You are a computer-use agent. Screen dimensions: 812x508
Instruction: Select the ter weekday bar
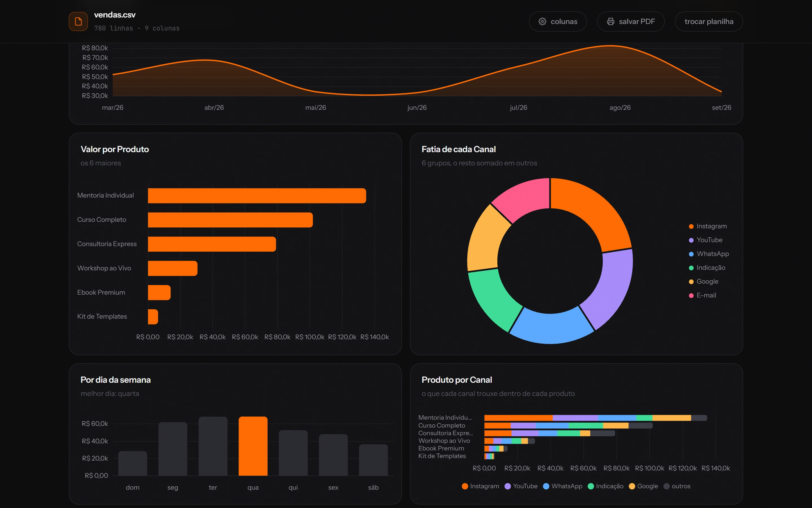tap(213, 446)
